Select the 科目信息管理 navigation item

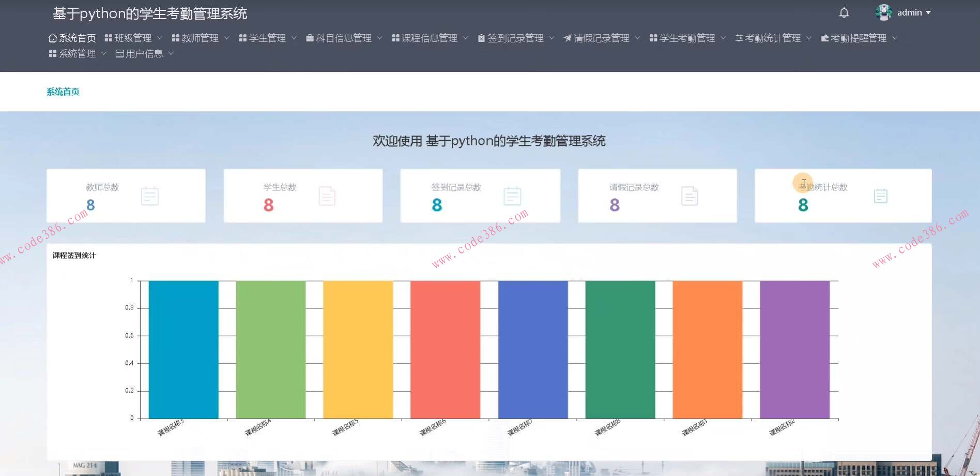(343, 37)
